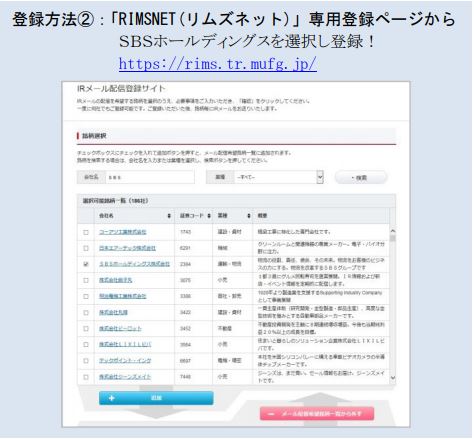Check the checkbox for 株式会社ジーンズメイト
The height and width of the screenshot is (439, 474).
pos(86,377)
